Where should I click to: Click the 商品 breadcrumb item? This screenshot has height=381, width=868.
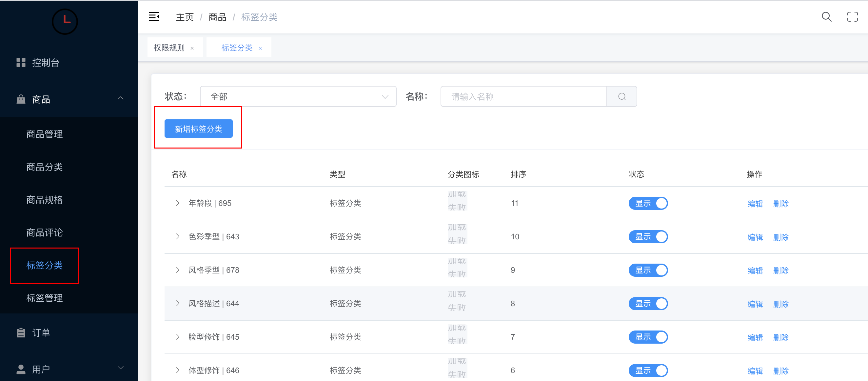coord(217,17)
